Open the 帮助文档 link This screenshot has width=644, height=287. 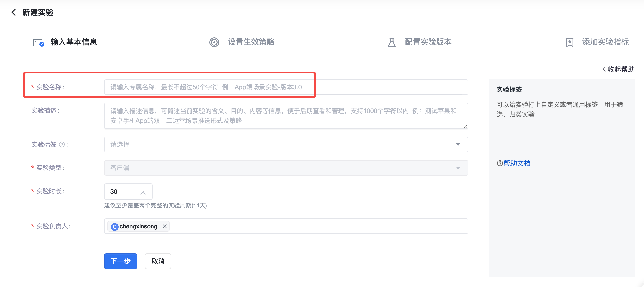pyautogui.click(x=517, y=163)
